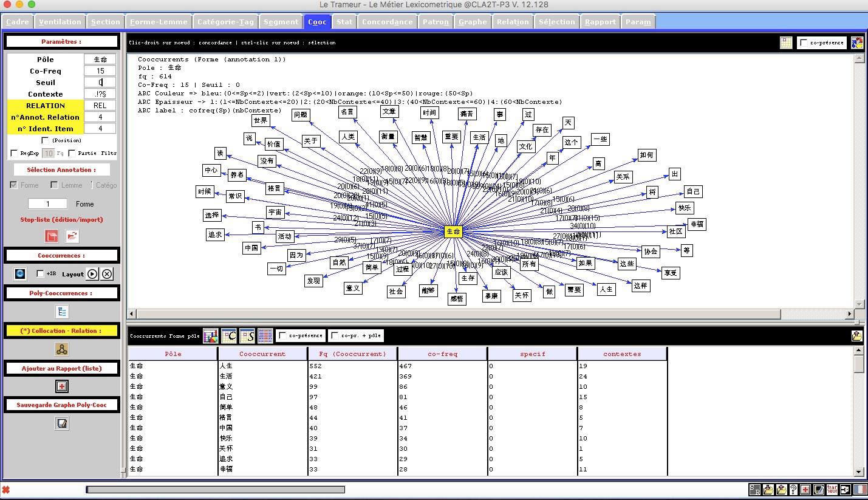
Task: Import a stop-list via folder icon
Action: coord(72,236)
